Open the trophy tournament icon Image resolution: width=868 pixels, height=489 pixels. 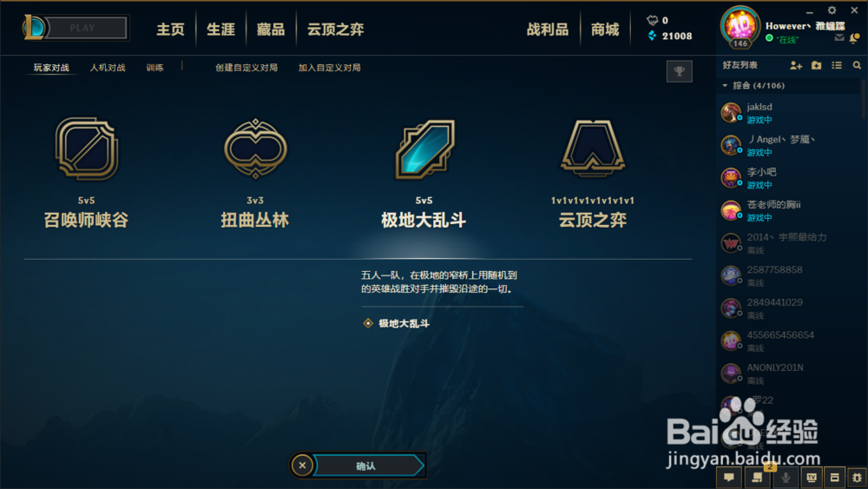click(x=680, y=71)
